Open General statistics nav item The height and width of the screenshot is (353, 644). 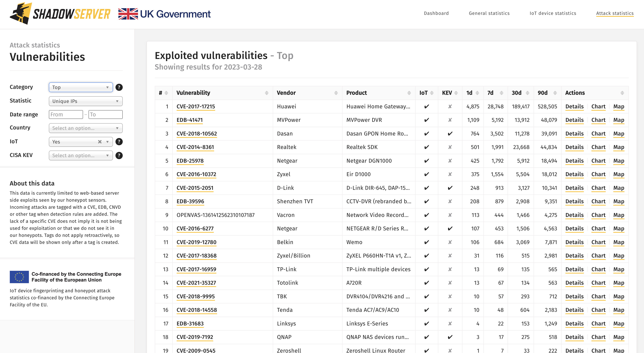click(489, 13)
